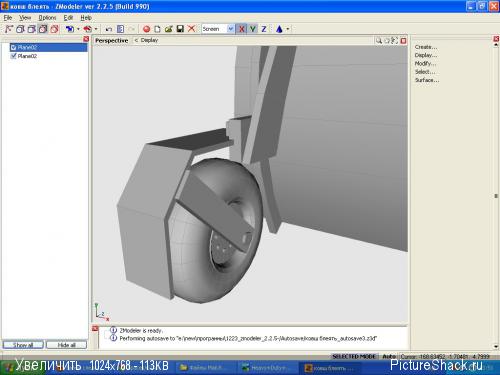Open the Help menu
The image size is (500, 375).
pos(86,18)
